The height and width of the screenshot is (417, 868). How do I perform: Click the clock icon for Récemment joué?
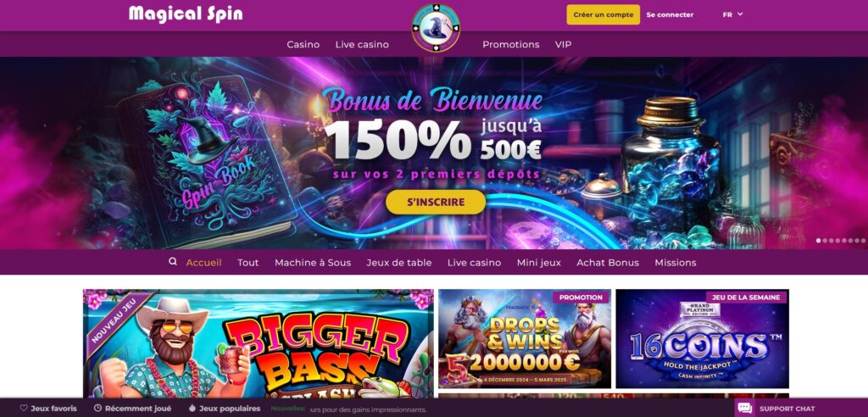point(98,409)
